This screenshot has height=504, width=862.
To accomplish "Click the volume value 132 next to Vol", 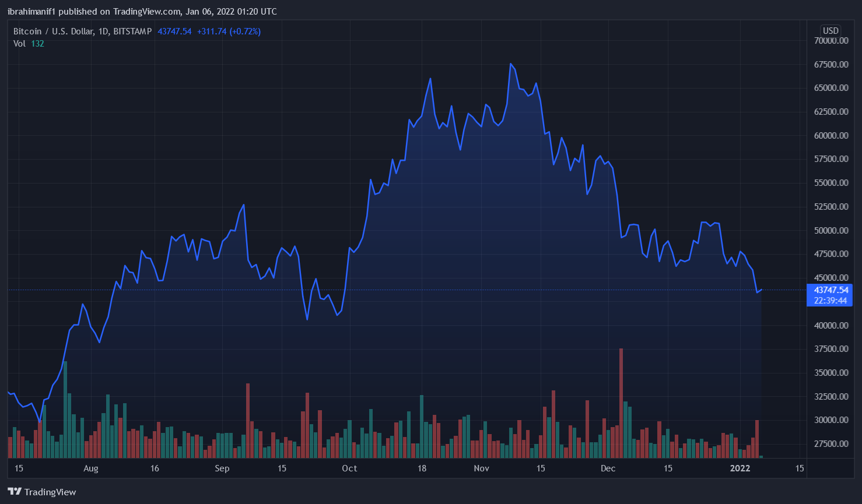I will [37, 44].
